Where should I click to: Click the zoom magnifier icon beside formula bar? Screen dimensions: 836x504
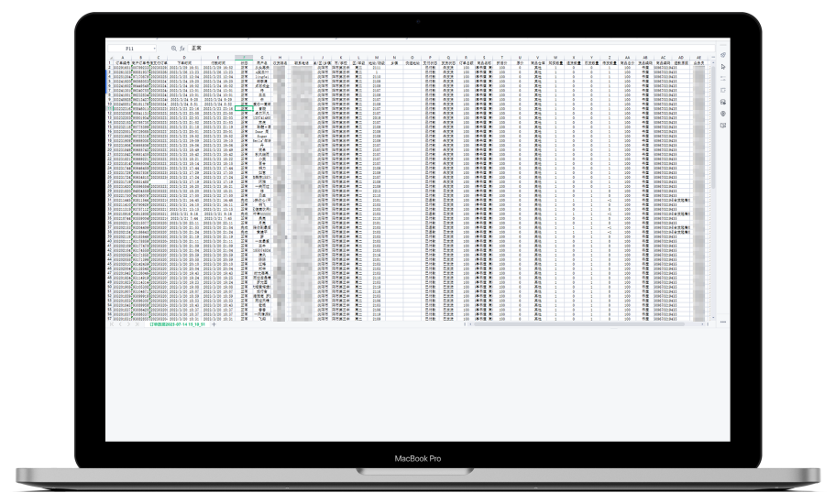coord(174,47)
